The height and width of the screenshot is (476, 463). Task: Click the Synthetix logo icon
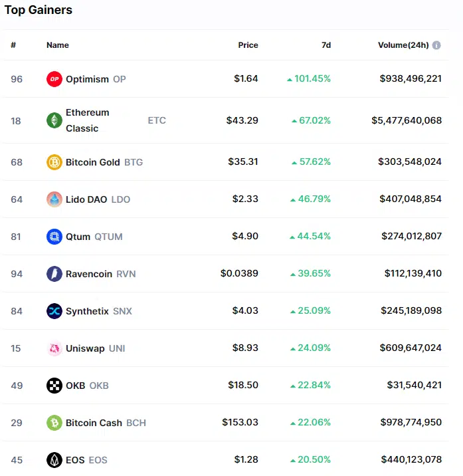point(54,311)
